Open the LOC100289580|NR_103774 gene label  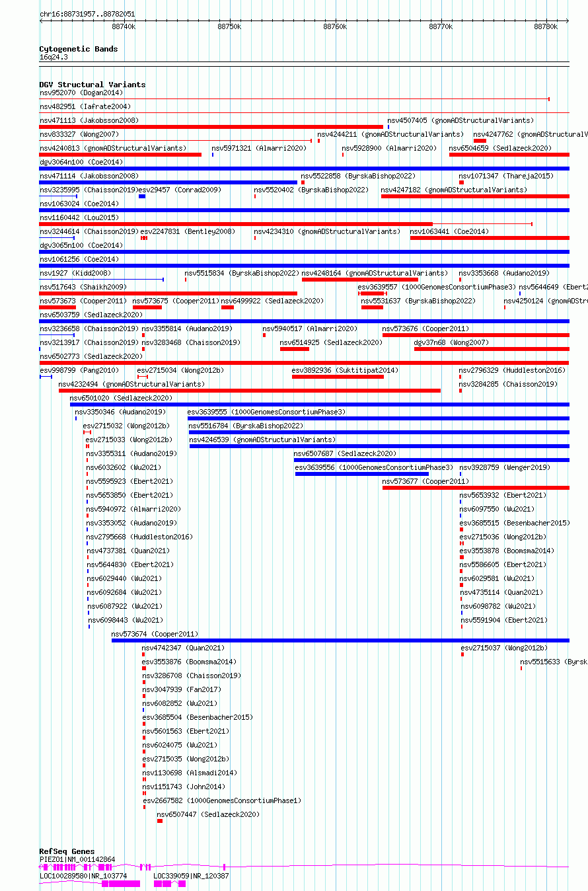[x=83, y=876]
